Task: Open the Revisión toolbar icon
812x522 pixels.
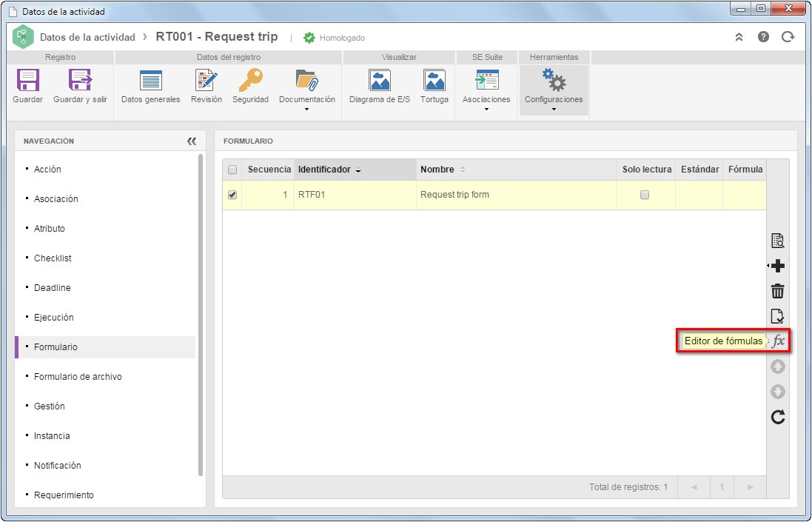Action: pyautogui.click(x=206, y=80)
